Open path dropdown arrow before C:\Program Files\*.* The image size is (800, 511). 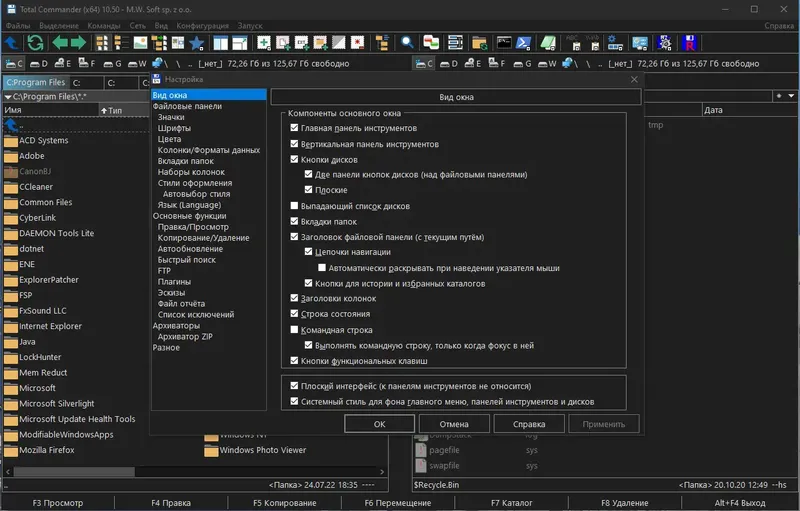click(8, 96)
